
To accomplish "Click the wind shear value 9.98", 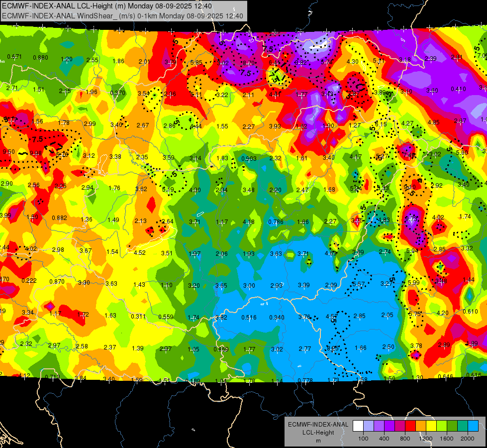I will pyautogui.click(x=35, y=153).
